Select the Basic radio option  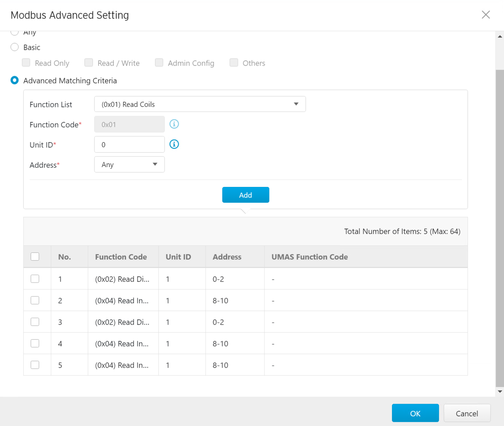pos(14,47)
